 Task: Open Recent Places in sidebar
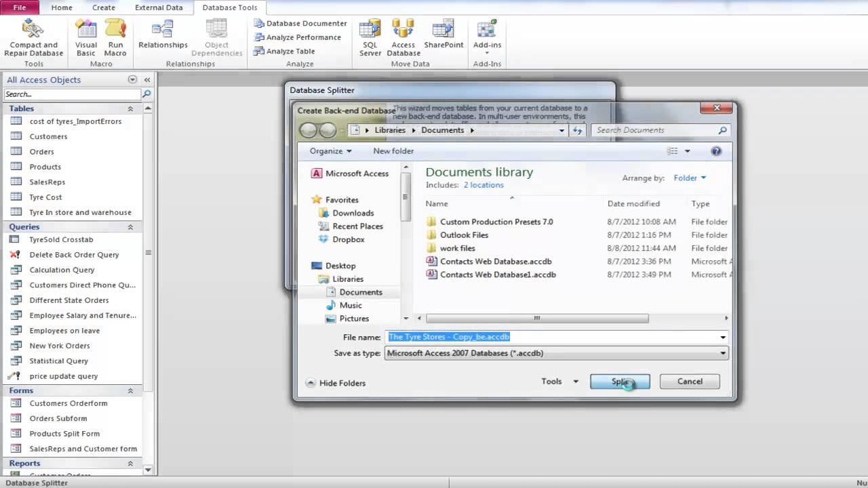pyautogui.click(x=351, y=226)
